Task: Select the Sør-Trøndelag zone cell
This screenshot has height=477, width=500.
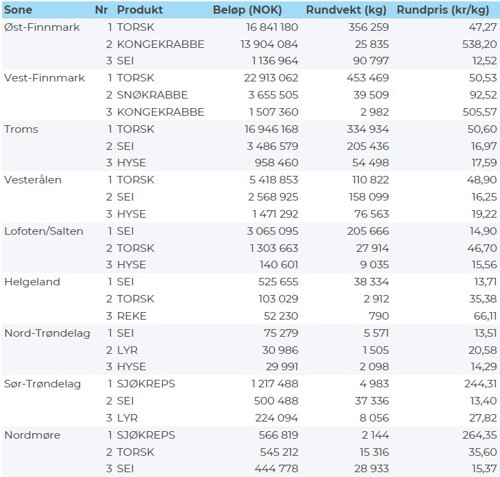Action: 42,384
